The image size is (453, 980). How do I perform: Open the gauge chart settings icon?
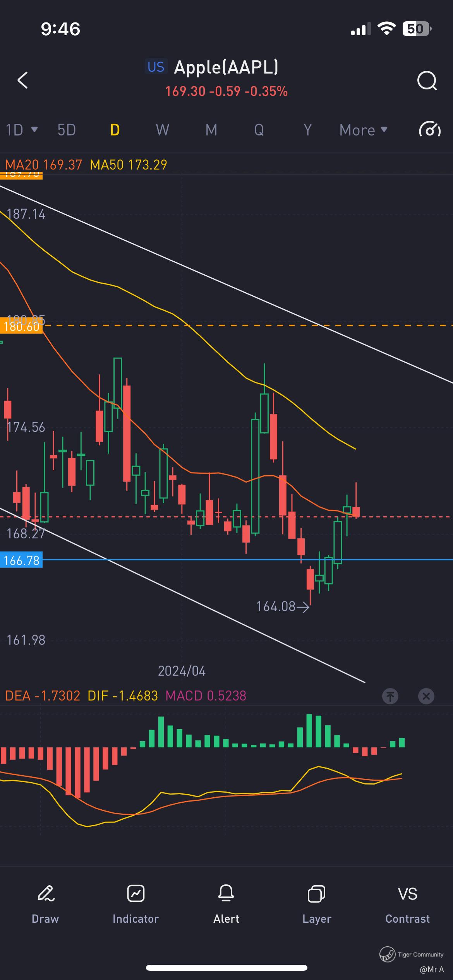430,130
